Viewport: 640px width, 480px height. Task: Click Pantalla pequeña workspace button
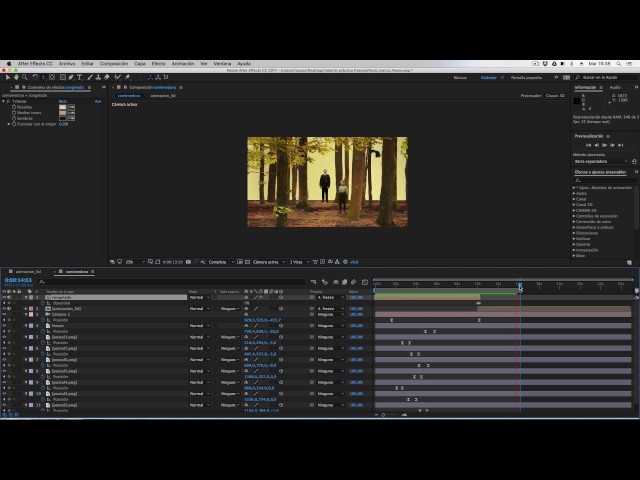[526, 78]
